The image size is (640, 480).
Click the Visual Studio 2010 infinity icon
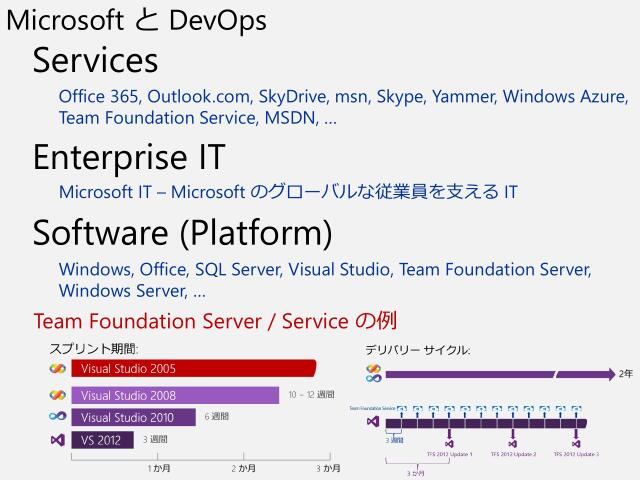tap(57, 417)
